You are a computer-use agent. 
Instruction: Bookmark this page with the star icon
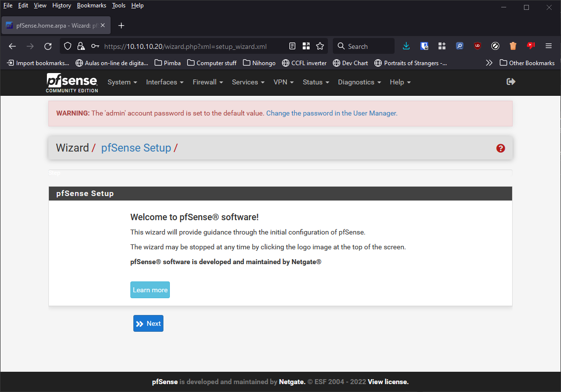(x=320, y=46)
